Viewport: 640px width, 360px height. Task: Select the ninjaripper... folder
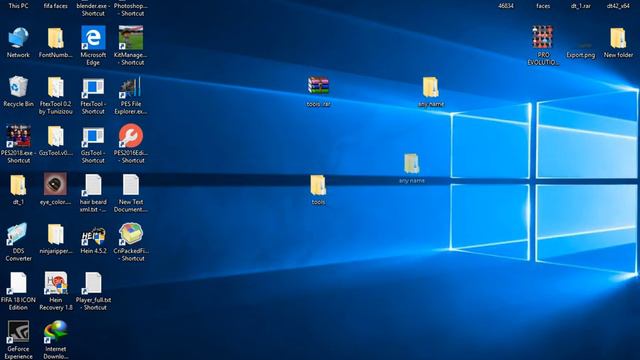[56, 234]
